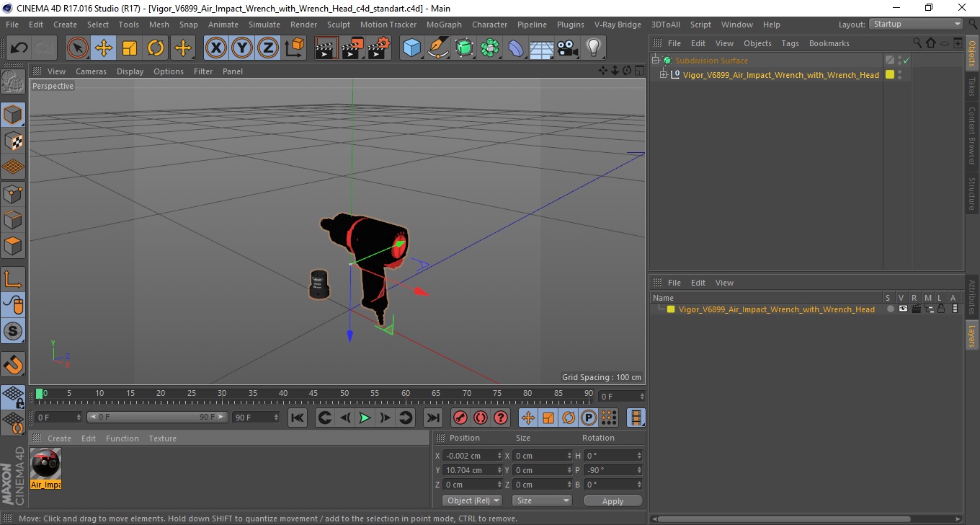Click the Position Y stepper arrows
Viewport: 980px width, 525px height.
[499, 470]
